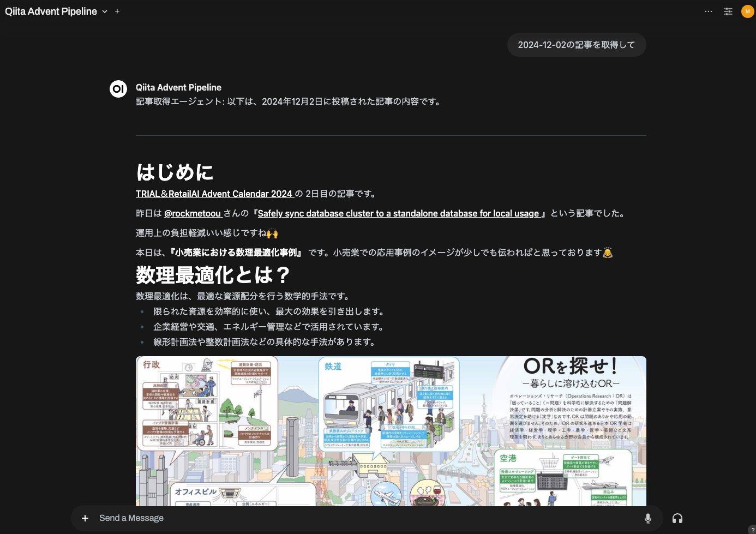Open help via the question mark badge
The width and height of the screenshot is (756, 534).
(753, 530)
